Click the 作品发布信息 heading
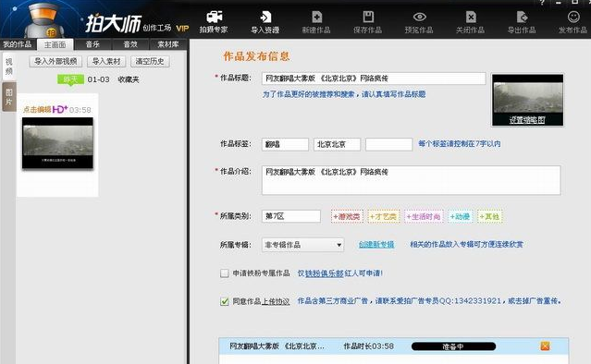This screenshot has width=591, height=364. point(256,56)
